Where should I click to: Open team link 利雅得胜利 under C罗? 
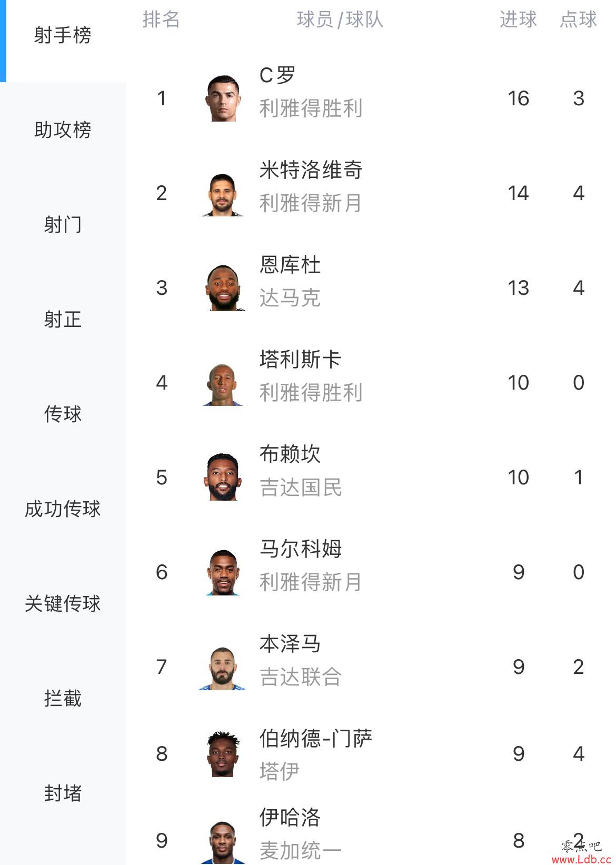[311, 108]
